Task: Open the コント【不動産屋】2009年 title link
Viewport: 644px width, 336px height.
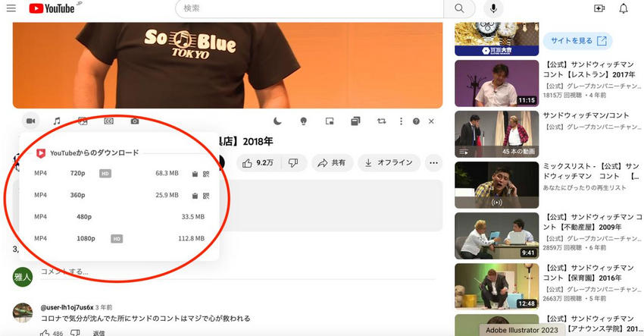Action: [592, 222]
